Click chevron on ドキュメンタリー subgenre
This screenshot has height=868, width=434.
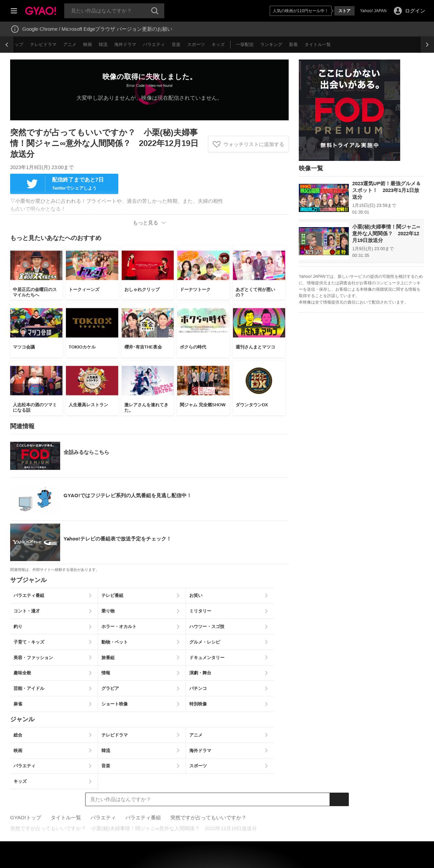[x=266, y=657]
